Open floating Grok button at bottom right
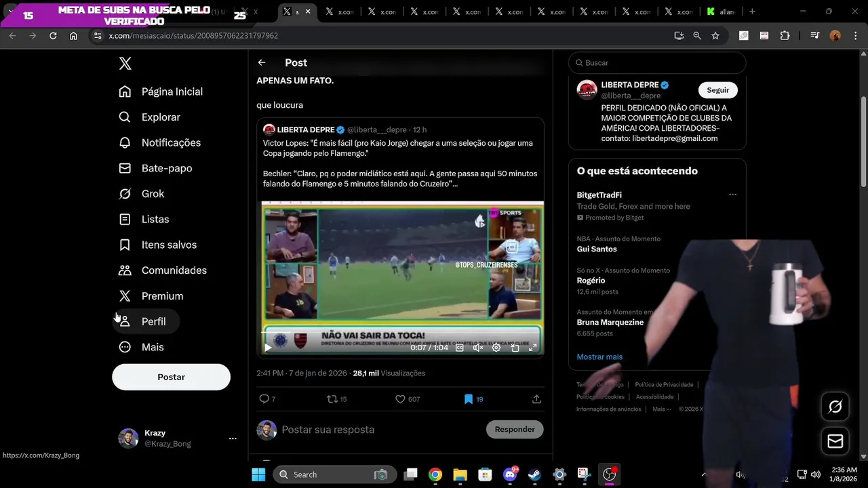This screenshot has height=488, width=868. coord(835,407)
